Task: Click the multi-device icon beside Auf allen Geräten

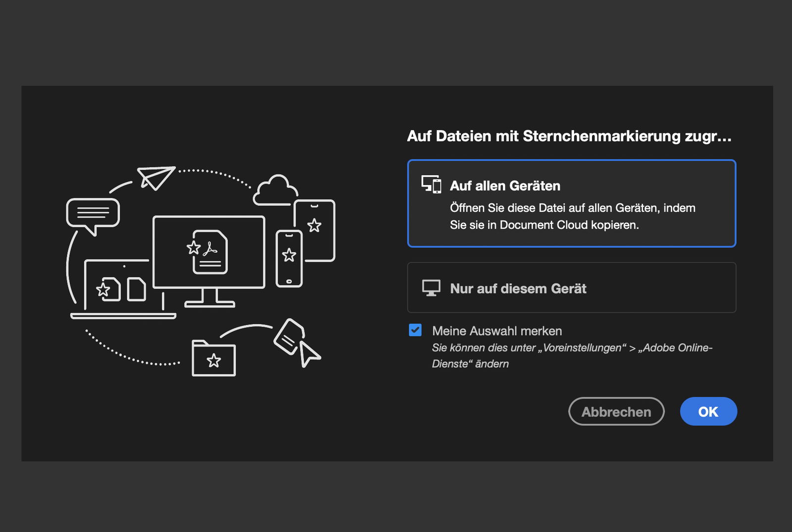Action: coord(431,185)
